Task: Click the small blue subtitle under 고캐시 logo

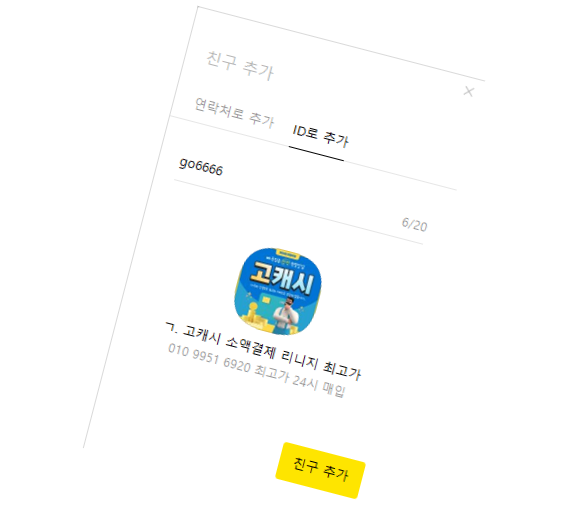Action: pyautogui.click(x=278, y=292)
